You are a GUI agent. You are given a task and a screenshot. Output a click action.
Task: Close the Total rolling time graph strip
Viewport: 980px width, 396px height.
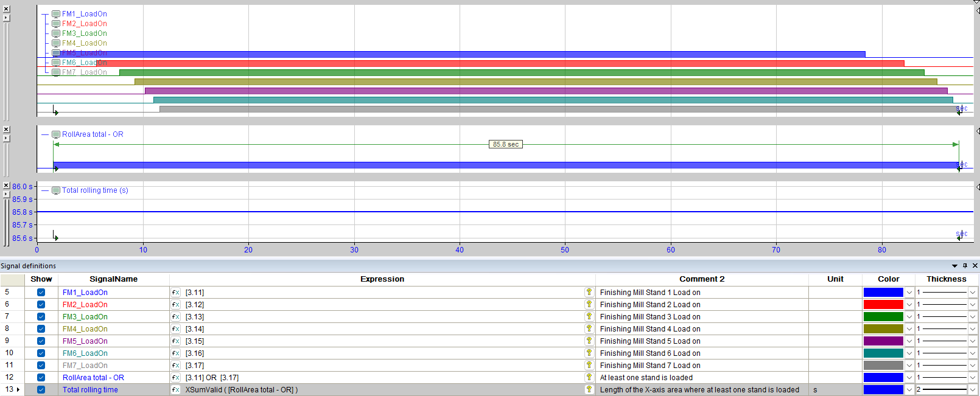pyautogui.click(x=6, y=186)
